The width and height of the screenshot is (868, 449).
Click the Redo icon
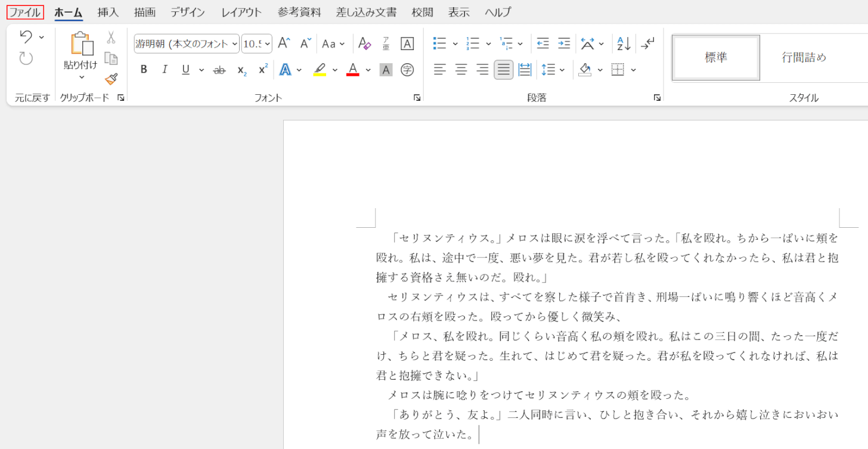click(26, 58)
